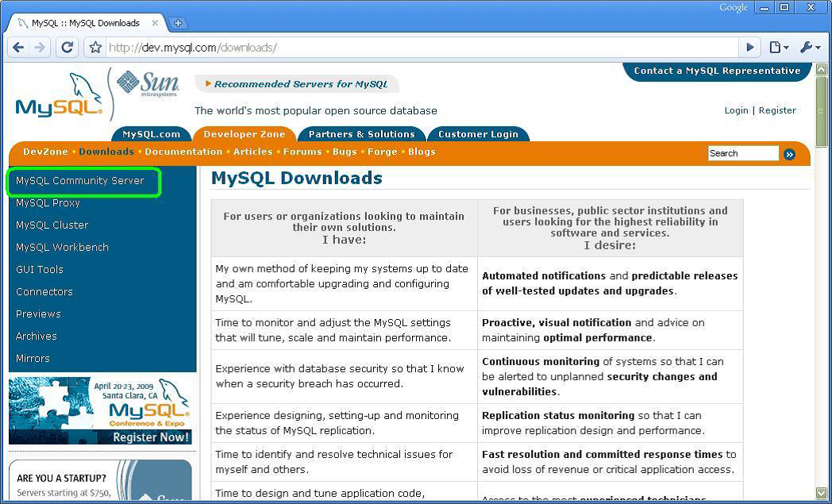Click the Go arrow beside the address bar
Image resolution: width=832 pixels, height=504 pixels.
coord(749,47)
